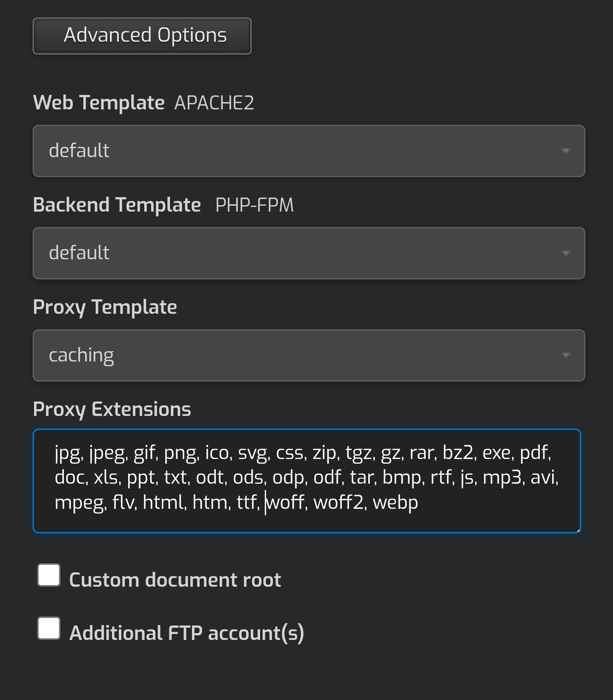The width and height of the screenshot is (613, 700).
Task: Select the Backend Template PHP-FPM heading
Action: click(164, 204)
